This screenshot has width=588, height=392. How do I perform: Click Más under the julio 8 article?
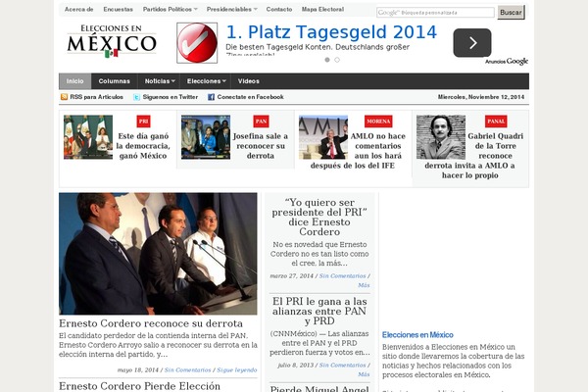[x=364, y=374]
